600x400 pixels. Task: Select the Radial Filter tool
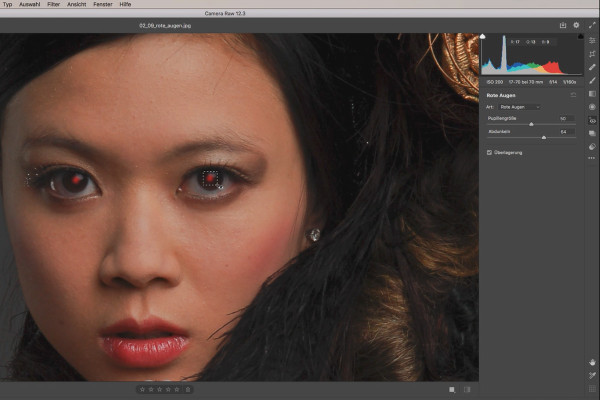pyautogui.click(x=592, y=107)
